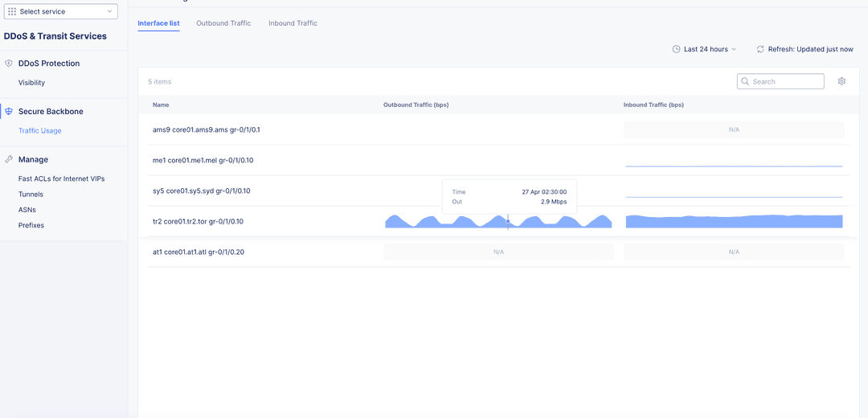Click at1 outbound N/A cell

point(498,252)
